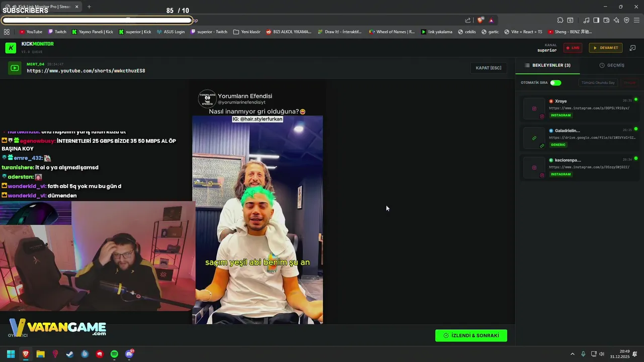Image resolution: width=644 pixels, height=362 pixels.
Task: Open the ASUS Login bookmark
Action: coord(171,32)
